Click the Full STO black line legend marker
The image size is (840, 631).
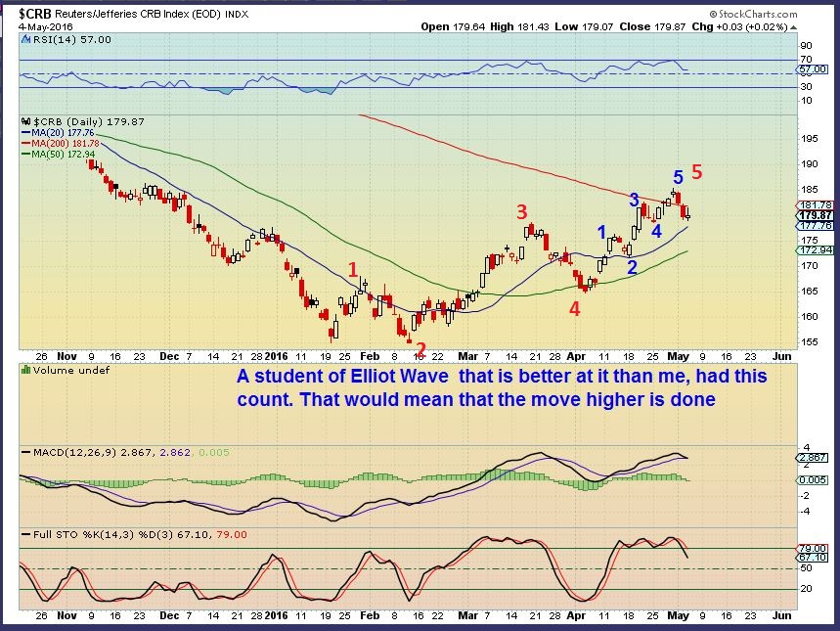25,534
